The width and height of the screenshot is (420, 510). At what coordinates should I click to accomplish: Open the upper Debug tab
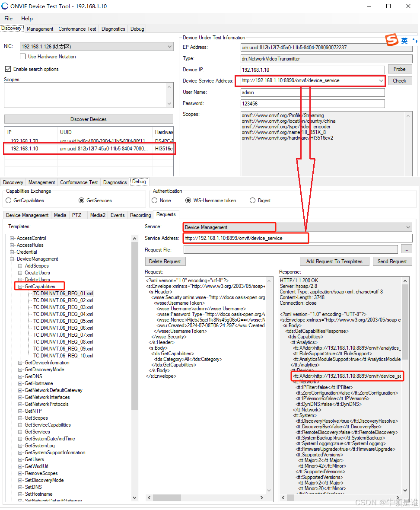pos(137,29)
